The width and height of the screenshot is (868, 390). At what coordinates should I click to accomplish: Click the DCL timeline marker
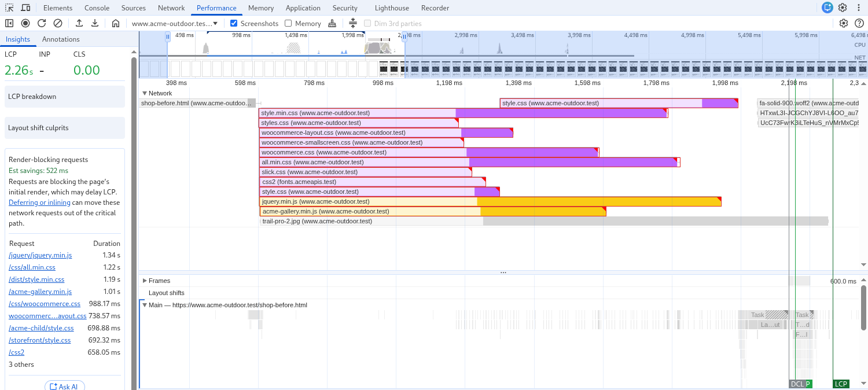coord(797,384)
